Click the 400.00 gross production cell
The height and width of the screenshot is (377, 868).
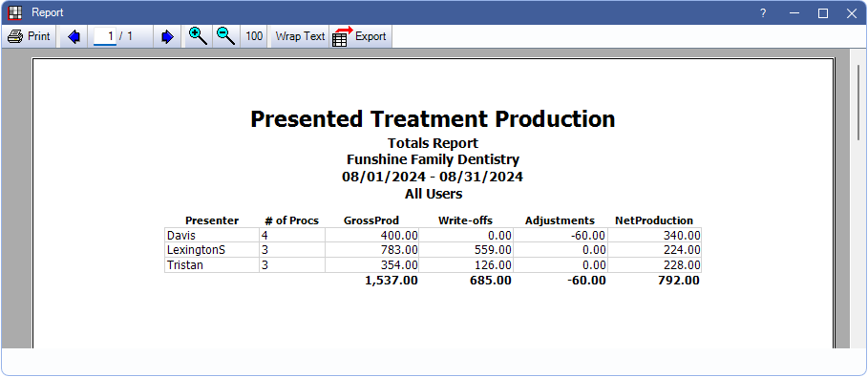click(372, 236)
